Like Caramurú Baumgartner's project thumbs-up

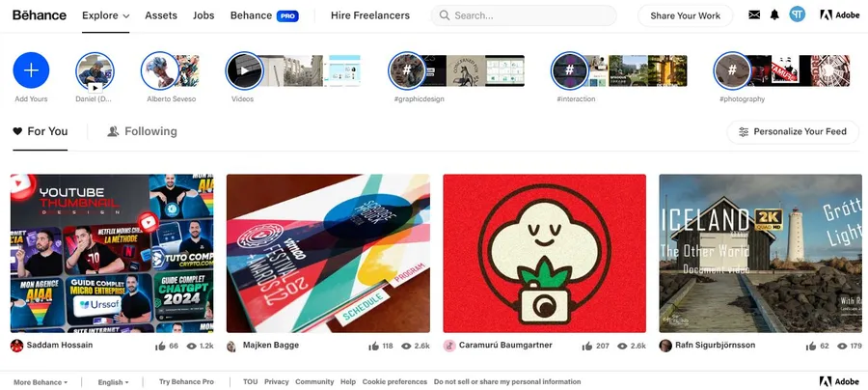coord(587,347)
